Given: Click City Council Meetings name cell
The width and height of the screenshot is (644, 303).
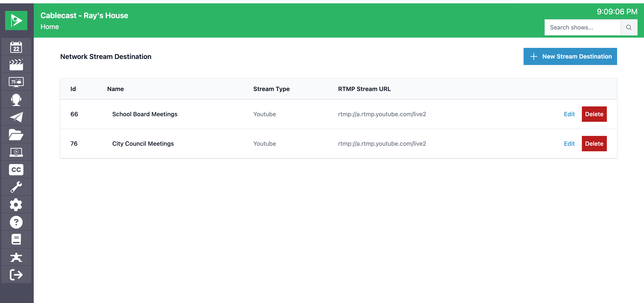Looking at the screenshot, I should tap(143, 144).
